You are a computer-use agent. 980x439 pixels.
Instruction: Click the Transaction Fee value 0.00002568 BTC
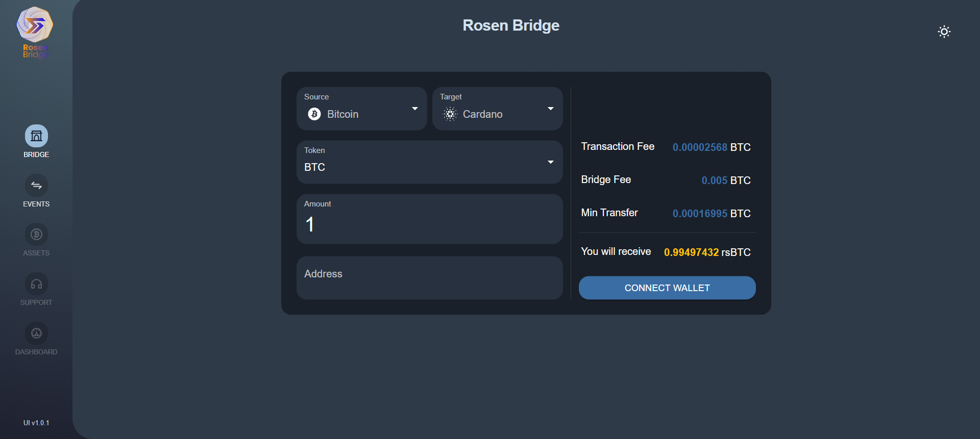(712, 147)
